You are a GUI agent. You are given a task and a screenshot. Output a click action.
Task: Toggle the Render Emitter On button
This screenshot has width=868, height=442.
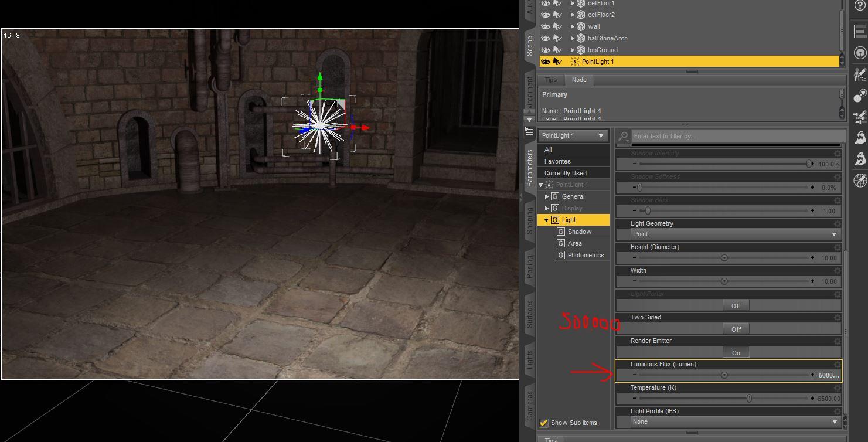click(x=736, y=352)
